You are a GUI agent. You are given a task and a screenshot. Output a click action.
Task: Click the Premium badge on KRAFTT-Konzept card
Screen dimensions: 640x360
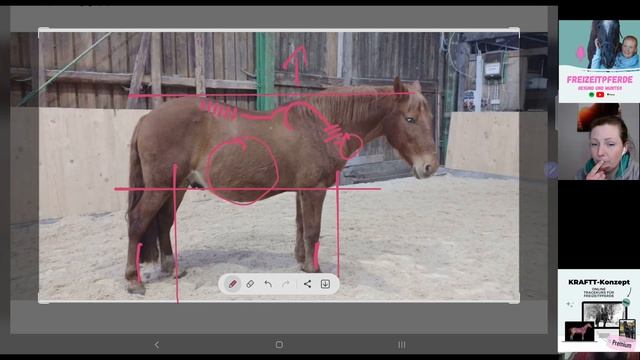[621, 344]
